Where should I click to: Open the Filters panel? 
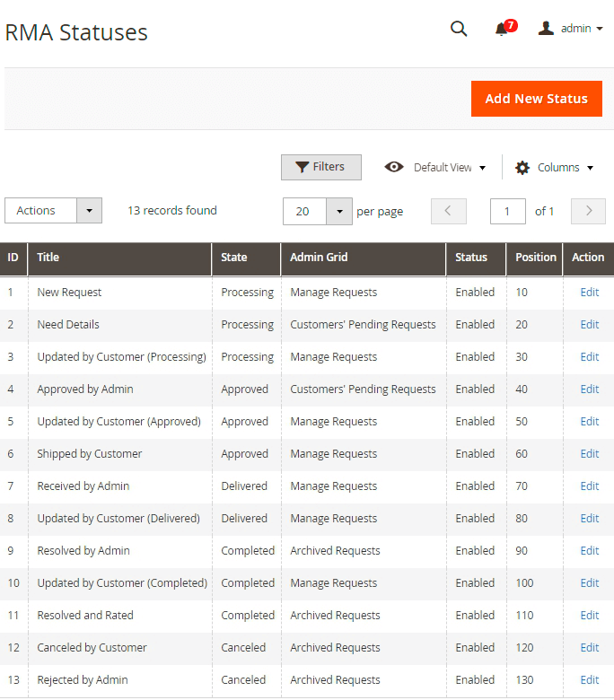click(320, 167)
